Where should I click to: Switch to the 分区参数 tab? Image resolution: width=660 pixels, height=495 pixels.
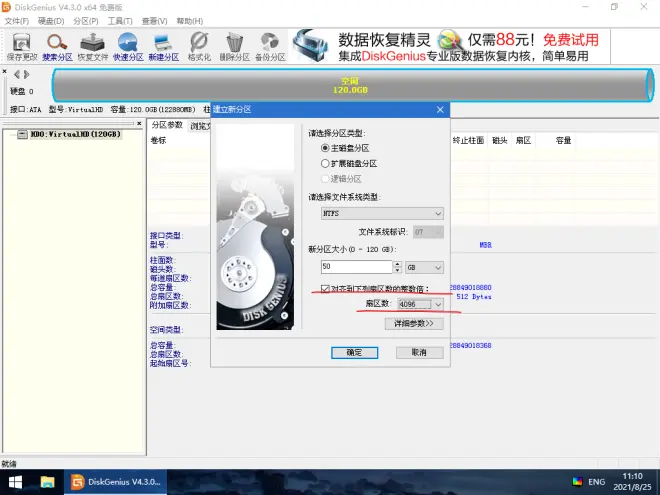167,125
